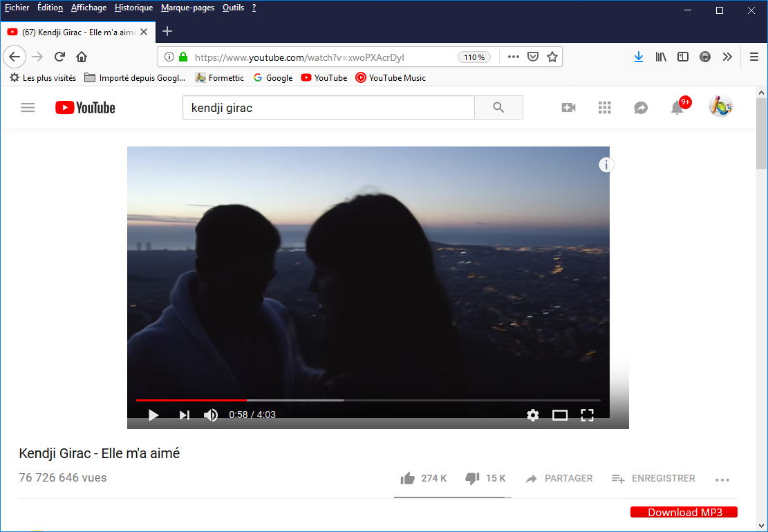Maximize the Firefox window

coord(719,10)
